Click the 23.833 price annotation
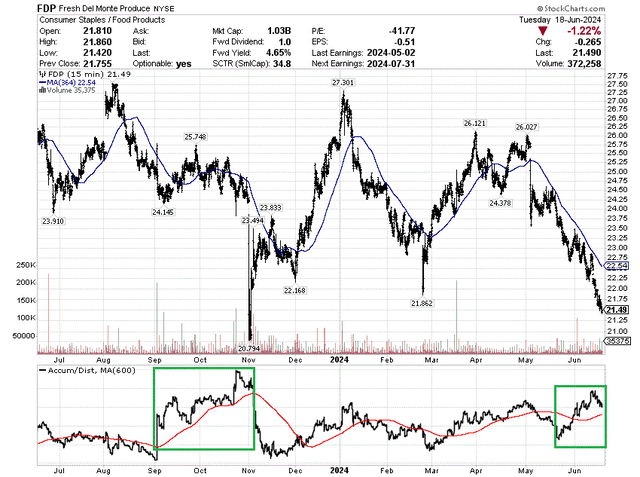The image size is (640, 477). (x=271, y=208)
